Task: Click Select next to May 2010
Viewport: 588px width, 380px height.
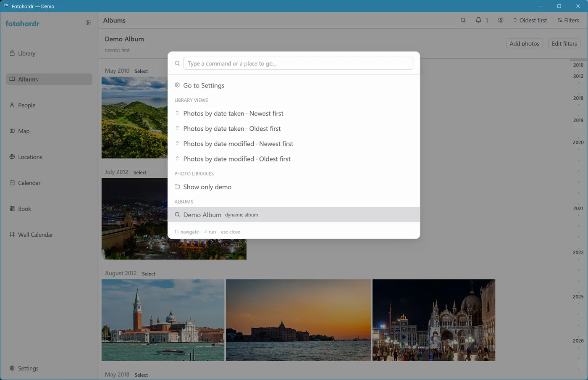Action: pyautogui.click(x=141, y=71)
